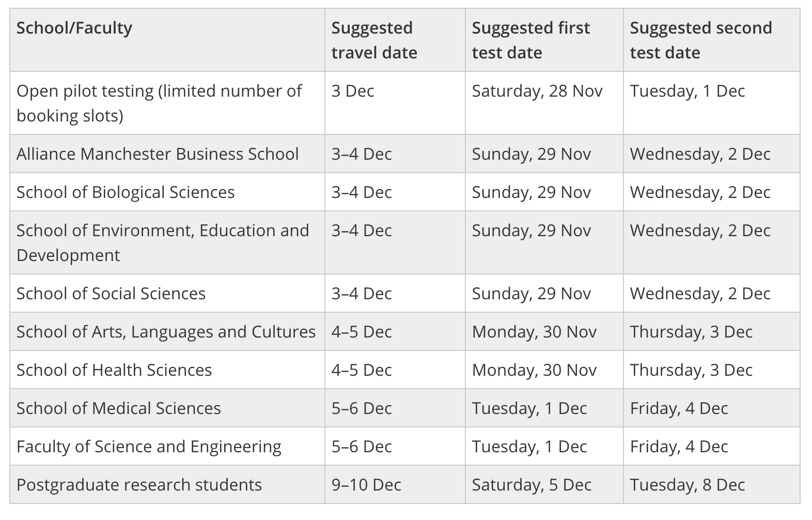Click School of Arts, Languages and Cultures
Viewport: 812px width, 520px height.
point(166,332)
